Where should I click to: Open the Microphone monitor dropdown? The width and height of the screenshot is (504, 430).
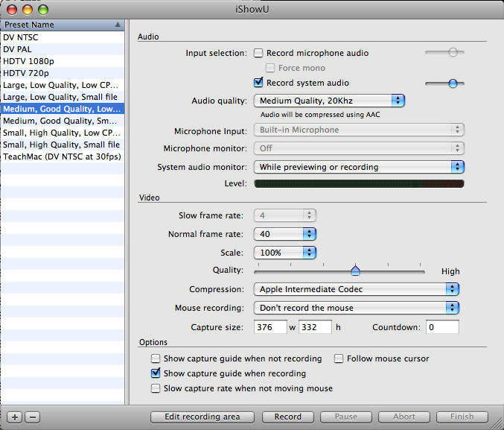pyautogui.click(x=359, y=148)
